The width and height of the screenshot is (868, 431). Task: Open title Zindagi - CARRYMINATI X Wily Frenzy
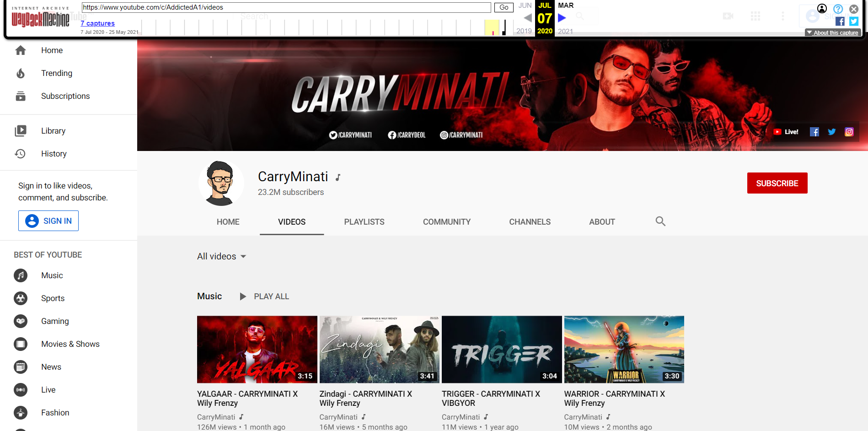pos(366,399)
